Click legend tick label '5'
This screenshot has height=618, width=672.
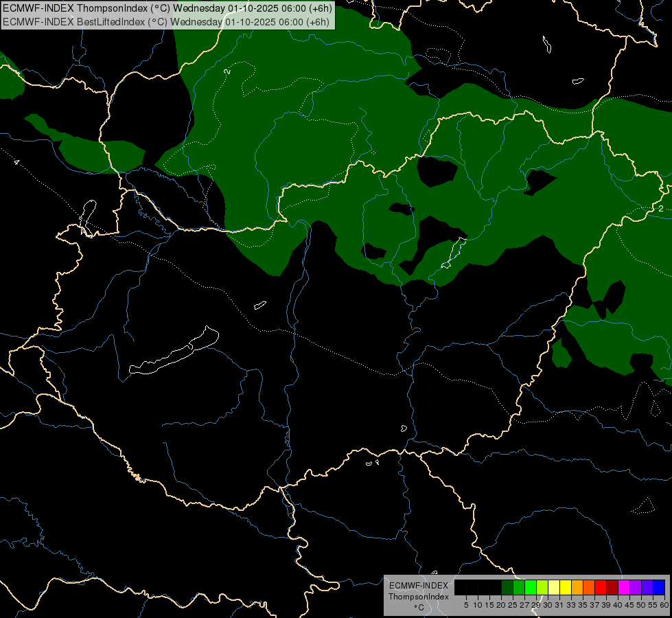coord(466,605)
